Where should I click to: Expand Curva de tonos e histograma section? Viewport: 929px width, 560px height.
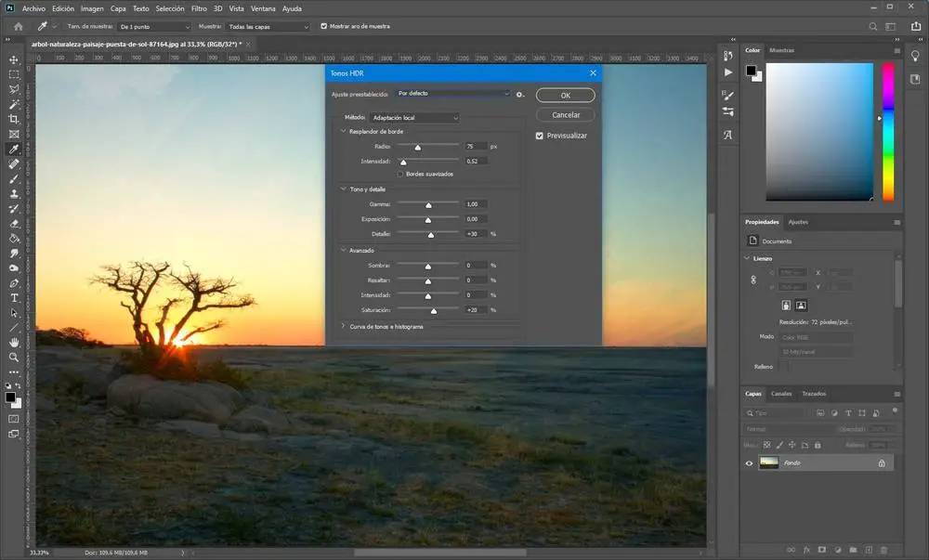[343, 326]
